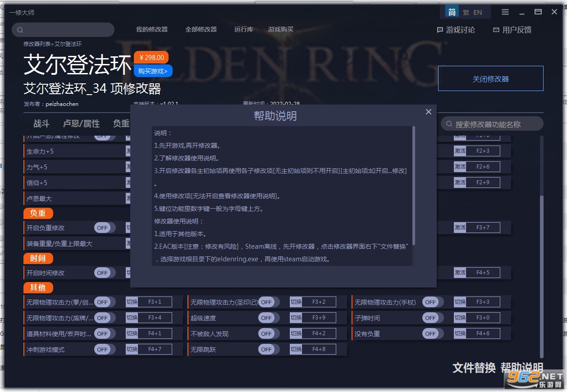567x392 pixels.
Task: Toggle 超级速度 switch
Action: coord(269,318)
